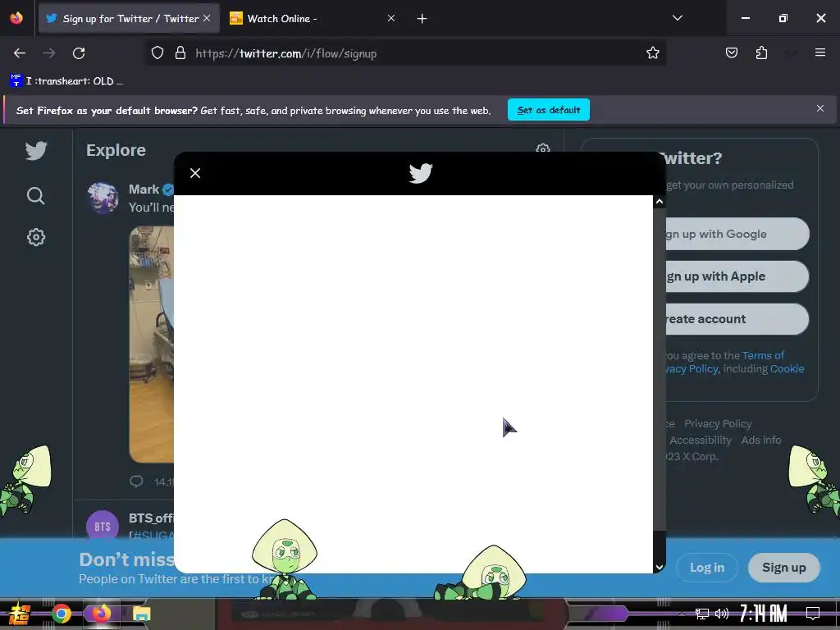
Task: Reload the current page
Action: (79, 53)
